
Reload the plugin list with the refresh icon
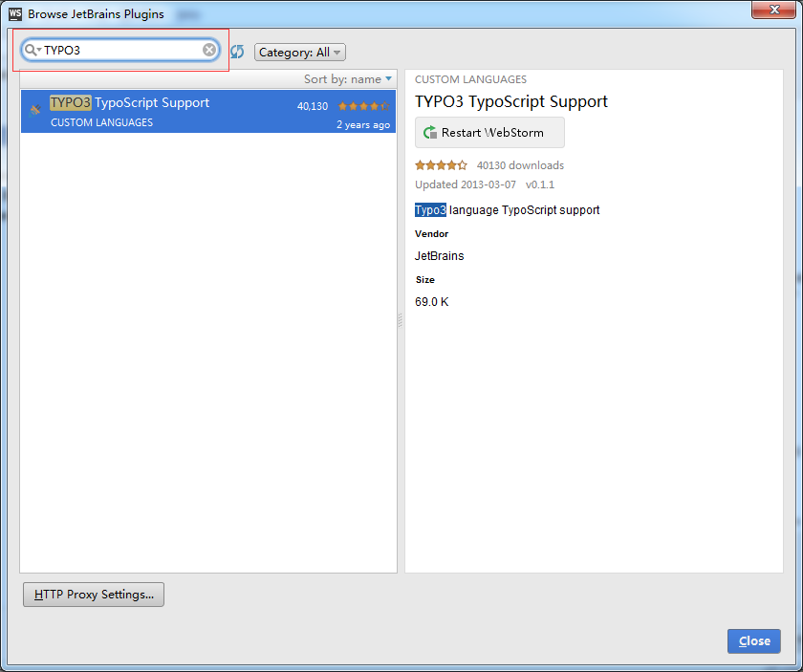(237, 52)
